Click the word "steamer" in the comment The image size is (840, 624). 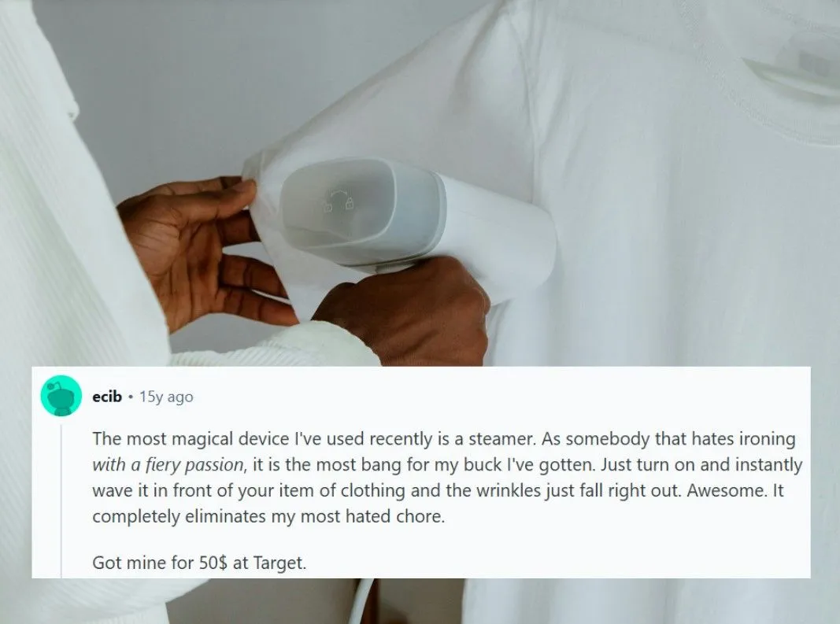[501, 438]
